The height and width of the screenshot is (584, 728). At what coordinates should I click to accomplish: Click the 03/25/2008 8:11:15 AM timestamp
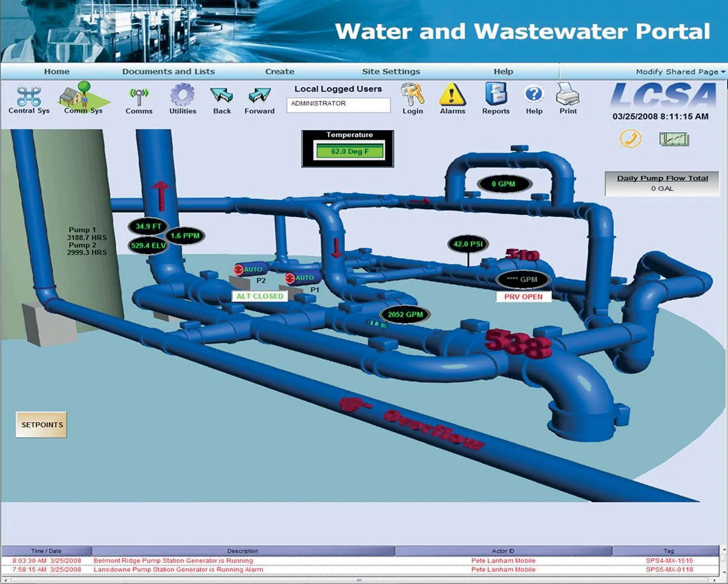(660, 117)
